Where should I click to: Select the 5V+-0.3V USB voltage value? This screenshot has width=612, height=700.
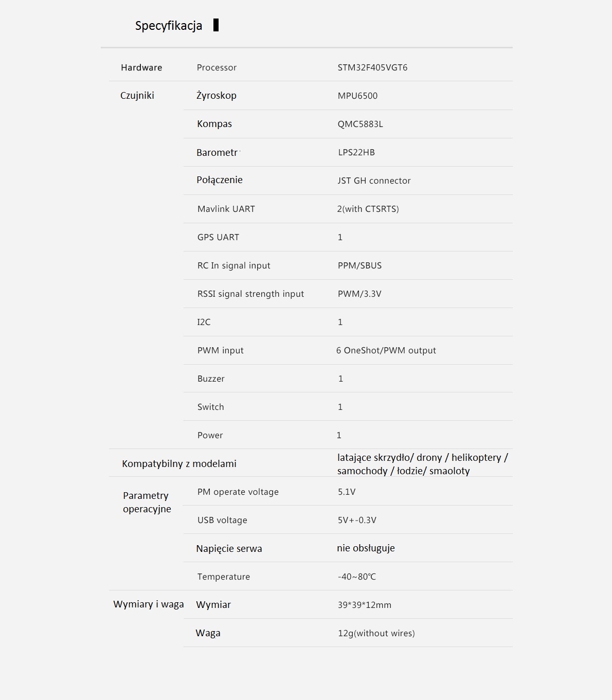(x=357, y=520)
